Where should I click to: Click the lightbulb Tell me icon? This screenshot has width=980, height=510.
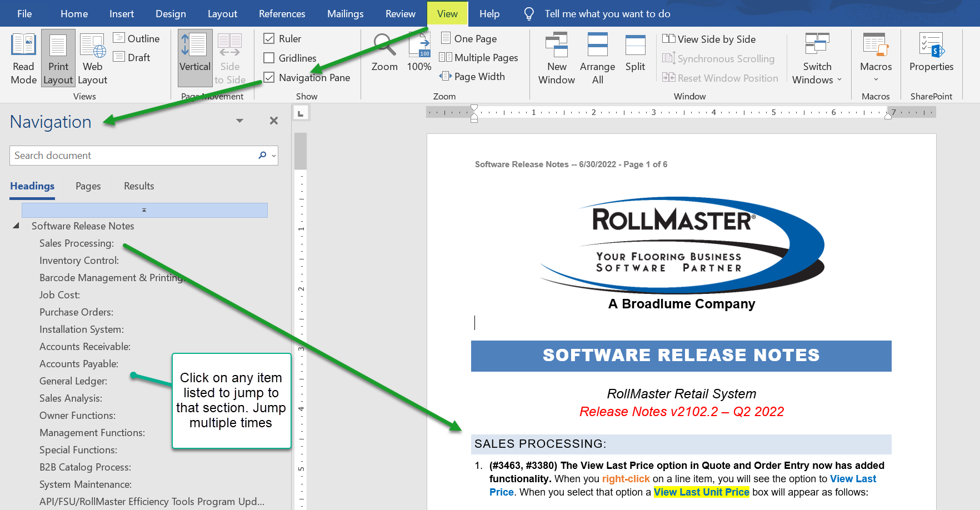(x=529, y=14)
